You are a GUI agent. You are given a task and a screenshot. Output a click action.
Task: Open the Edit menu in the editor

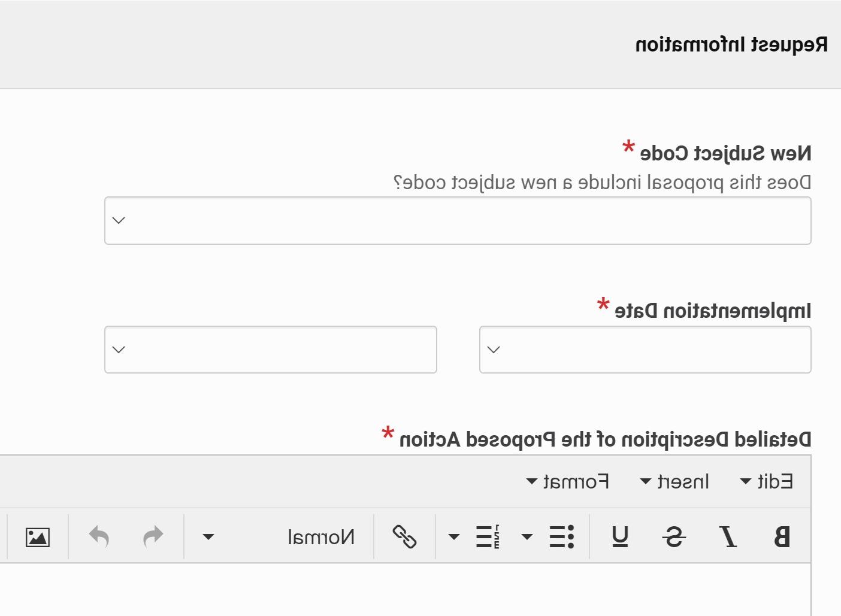pyautogui.click(x=767, y=481)
